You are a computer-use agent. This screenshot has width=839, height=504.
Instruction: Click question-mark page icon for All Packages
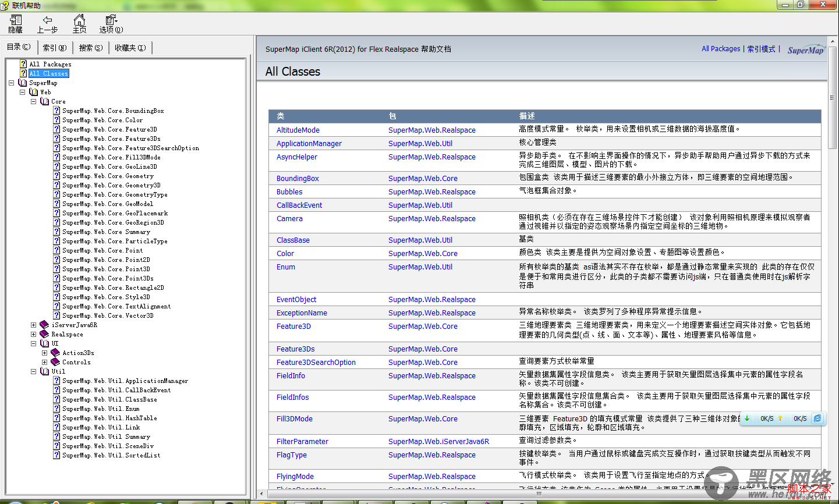pyautogui.click(x=23, y=64)
